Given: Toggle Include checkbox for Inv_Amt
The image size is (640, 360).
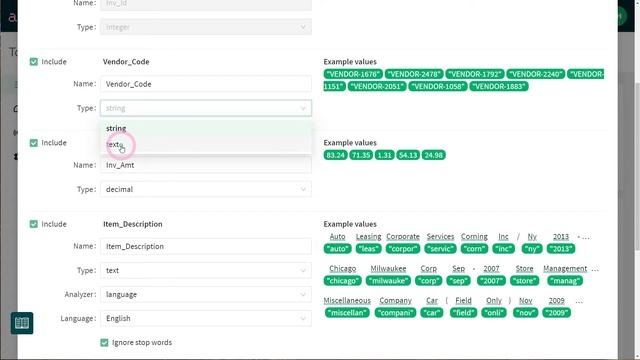Looking at the screenshot, I should pyautogui.click(x=33, y=143).
